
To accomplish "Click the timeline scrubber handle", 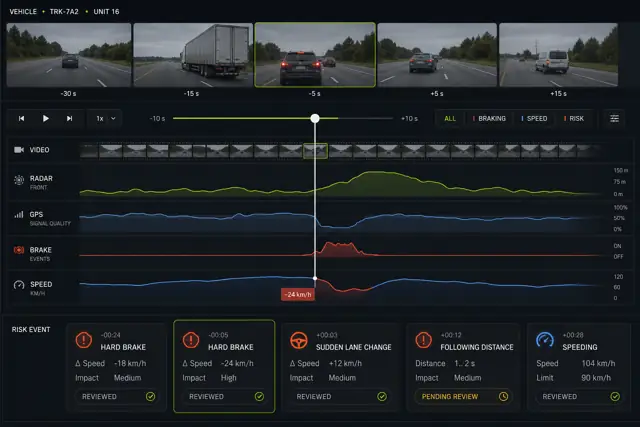I will coord(315,118).
